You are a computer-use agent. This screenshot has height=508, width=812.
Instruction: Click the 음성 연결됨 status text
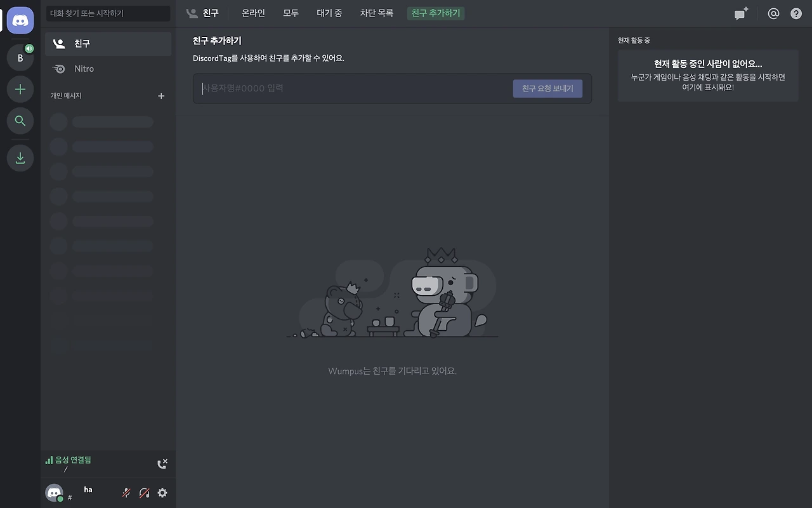pyautogui.click(x=73, y=460)
